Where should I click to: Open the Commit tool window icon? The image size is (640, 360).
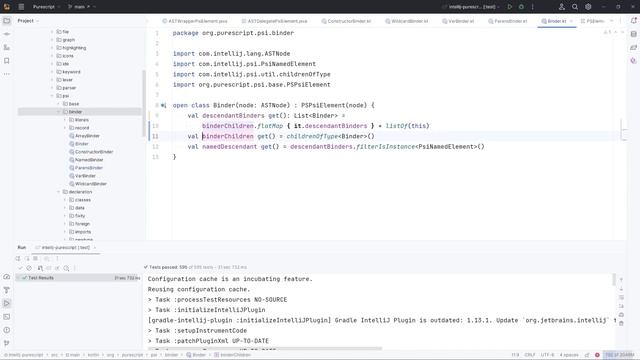click(7, 34)
